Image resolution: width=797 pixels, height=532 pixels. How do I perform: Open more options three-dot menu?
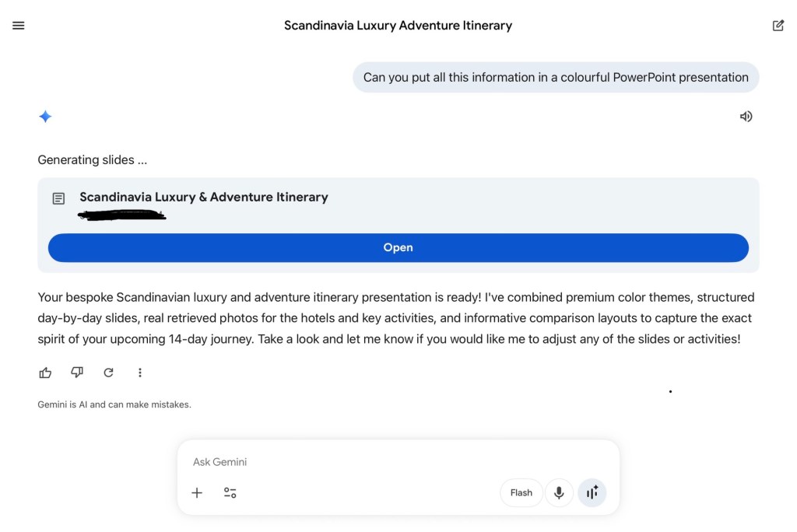pos(140,373)
